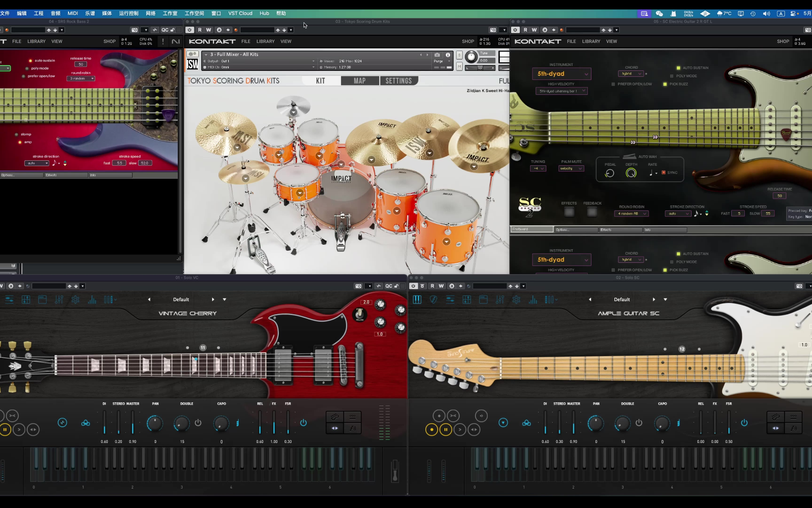Adjust the Pan knob in Vintage Cherry
The height and width of the screenshot is (508, 812).
[155, 423]
